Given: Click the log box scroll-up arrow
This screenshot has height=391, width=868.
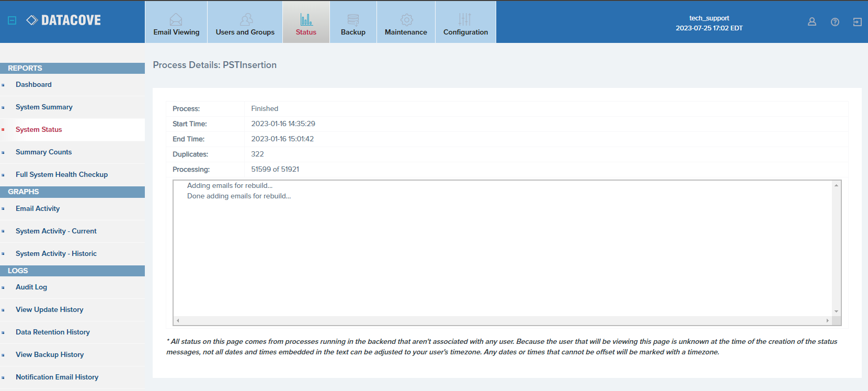Looking at the screenshot, I should (837, 185).
